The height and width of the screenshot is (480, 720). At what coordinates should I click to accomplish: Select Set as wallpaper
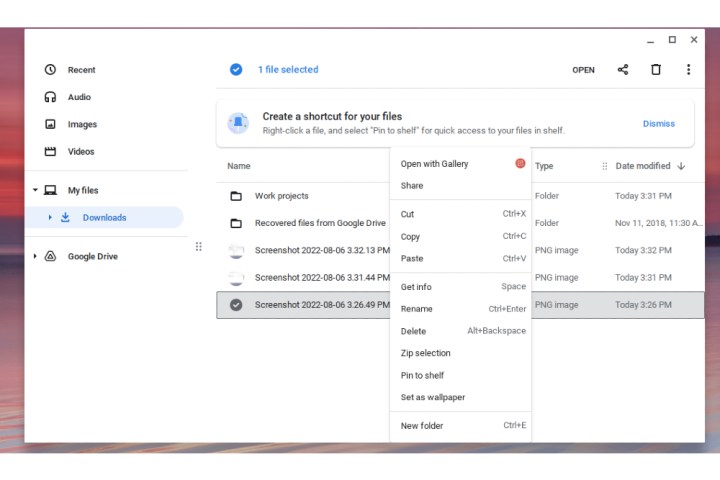[461, 397]
